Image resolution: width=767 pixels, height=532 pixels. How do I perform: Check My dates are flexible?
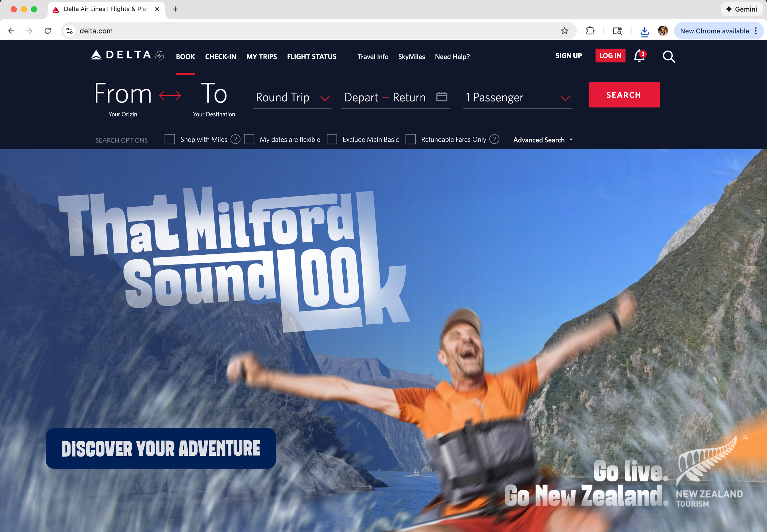tap(249, 139)
